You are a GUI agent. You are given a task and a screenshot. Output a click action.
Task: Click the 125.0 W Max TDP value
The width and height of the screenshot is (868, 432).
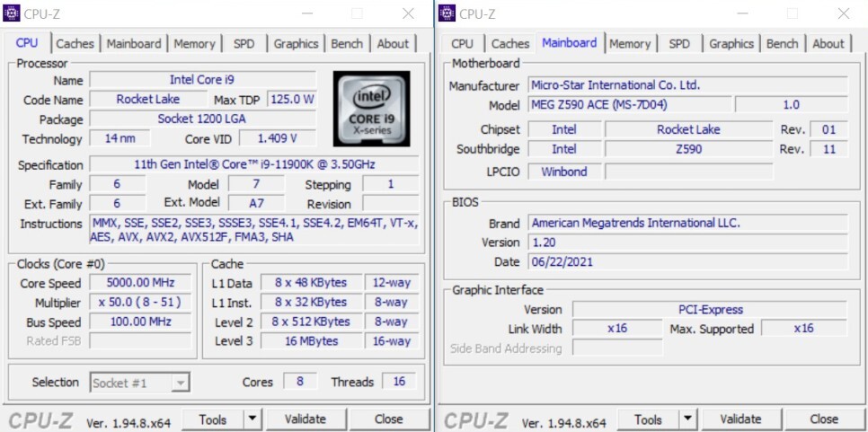coord(292,100)
